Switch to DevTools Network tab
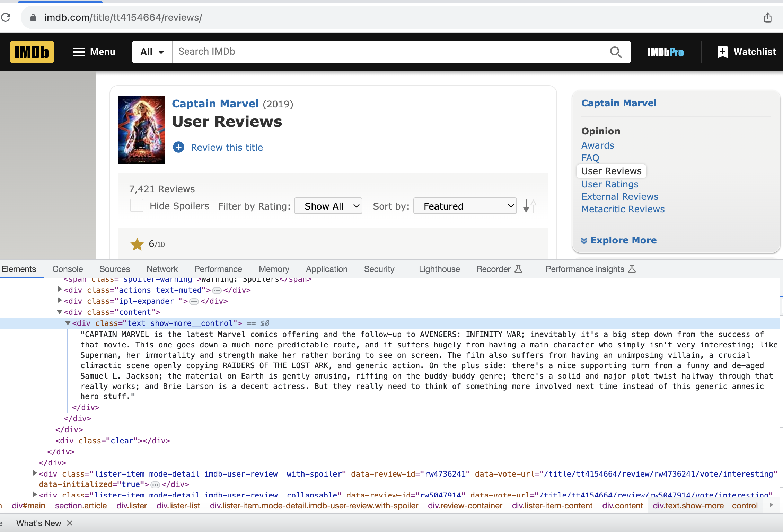Viewport: 783px width, 532px height. pyautogui.click(x=162, y=269)
